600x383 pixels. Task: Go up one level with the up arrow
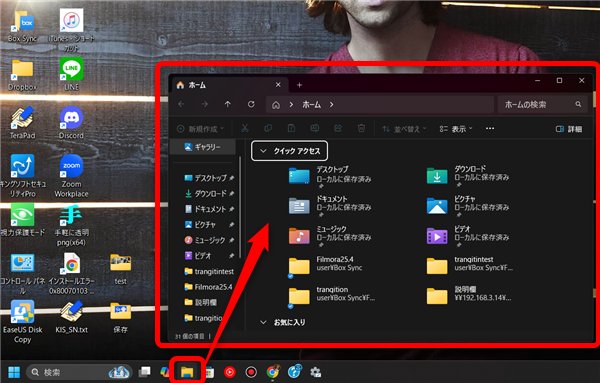coord(228,104)
